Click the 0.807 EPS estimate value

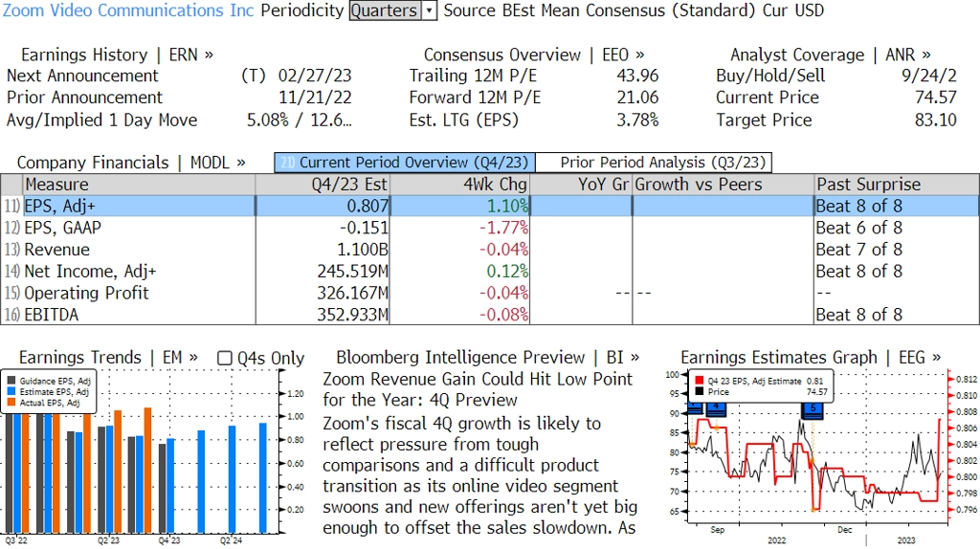[367, 206]
